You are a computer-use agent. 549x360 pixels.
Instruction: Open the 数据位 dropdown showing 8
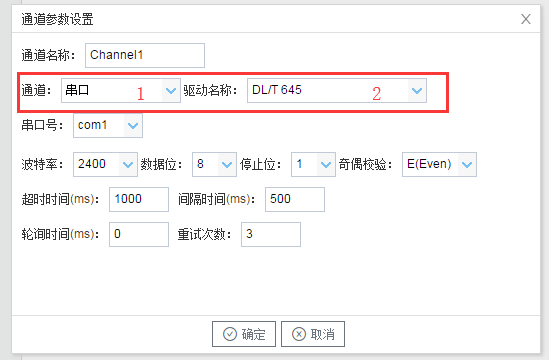coord(214,164)
